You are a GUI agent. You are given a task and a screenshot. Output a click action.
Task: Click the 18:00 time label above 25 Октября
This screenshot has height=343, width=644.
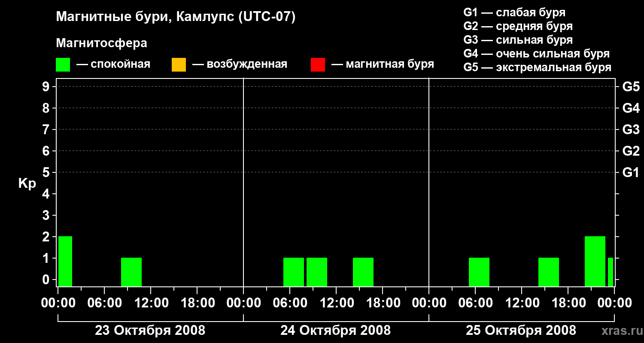coord(568,303)
